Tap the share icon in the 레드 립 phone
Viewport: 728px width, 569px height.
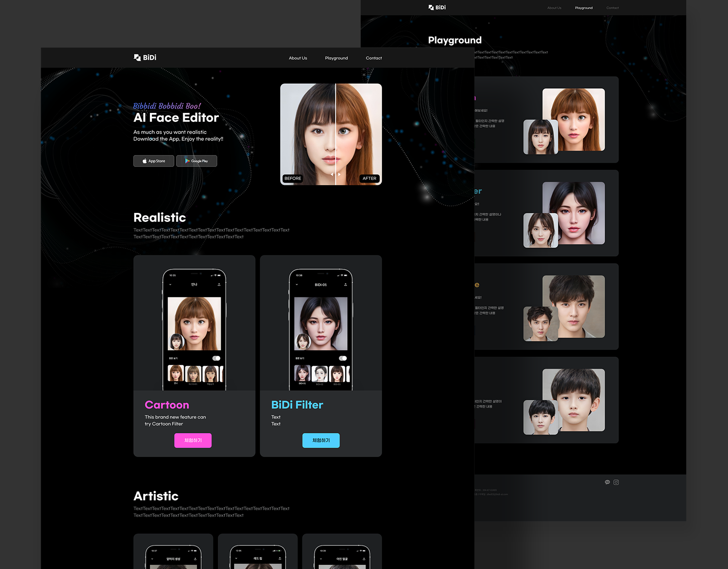tap(280, 559)
